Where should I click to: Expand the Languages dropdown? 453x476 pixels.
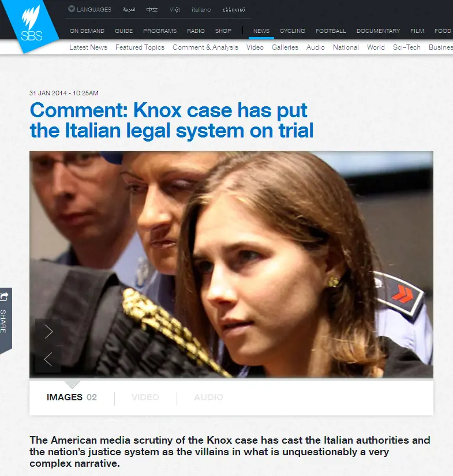(90, 9)
